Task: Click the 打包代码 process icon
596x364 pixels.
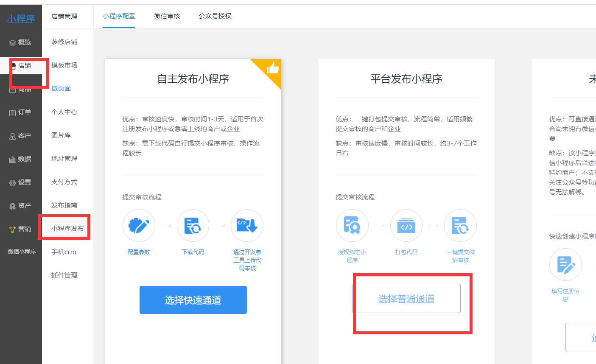Action: (x=406, y=225)
